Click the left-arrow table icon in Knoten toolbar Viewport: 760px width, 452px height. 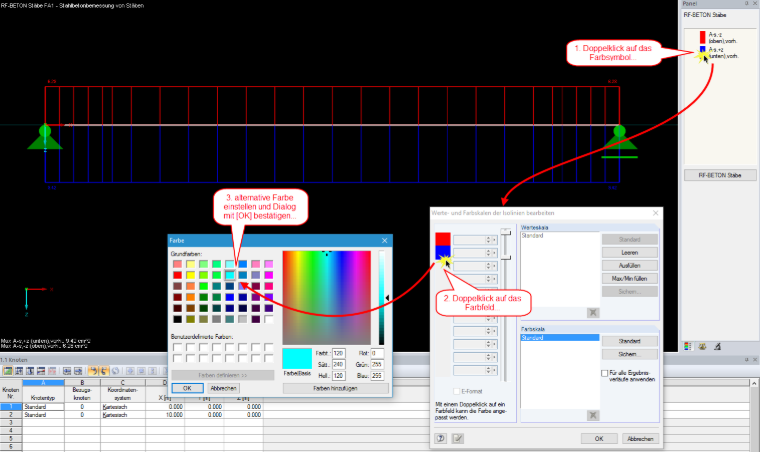pyautogui.click(x=67, y=371)
